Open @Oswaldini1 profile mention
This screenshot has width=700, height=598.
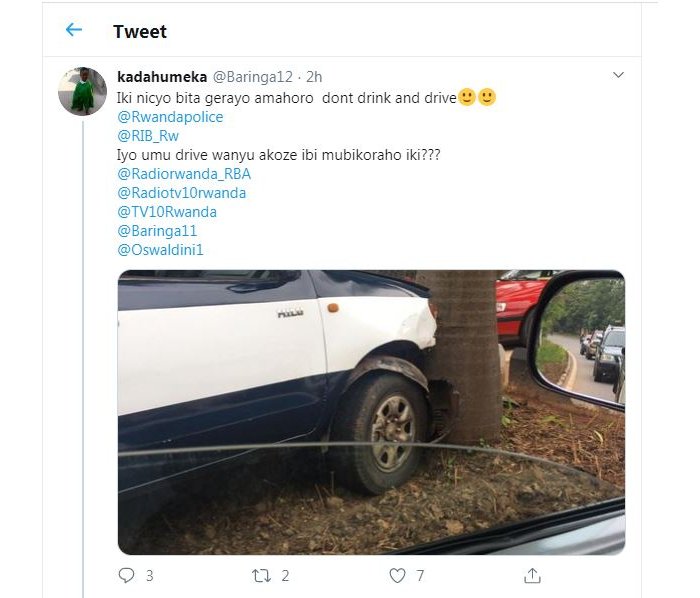pos(160,250)
